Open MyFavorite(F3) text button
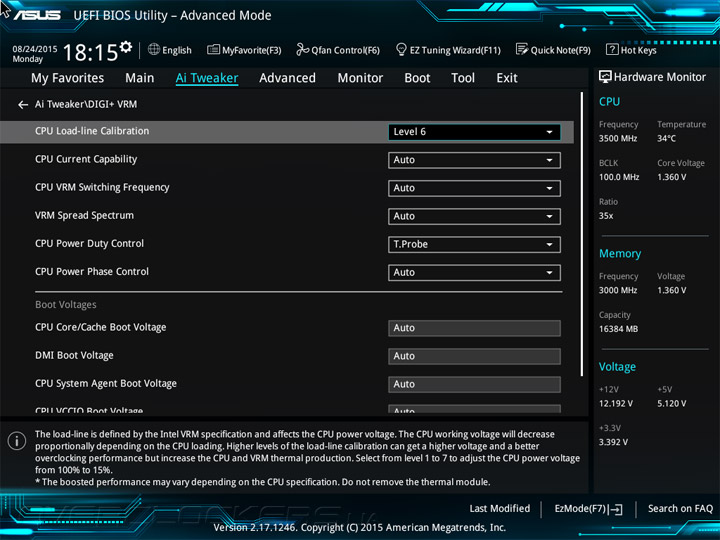720x540 pixels. pyautogui.click(x=252, y=50)
